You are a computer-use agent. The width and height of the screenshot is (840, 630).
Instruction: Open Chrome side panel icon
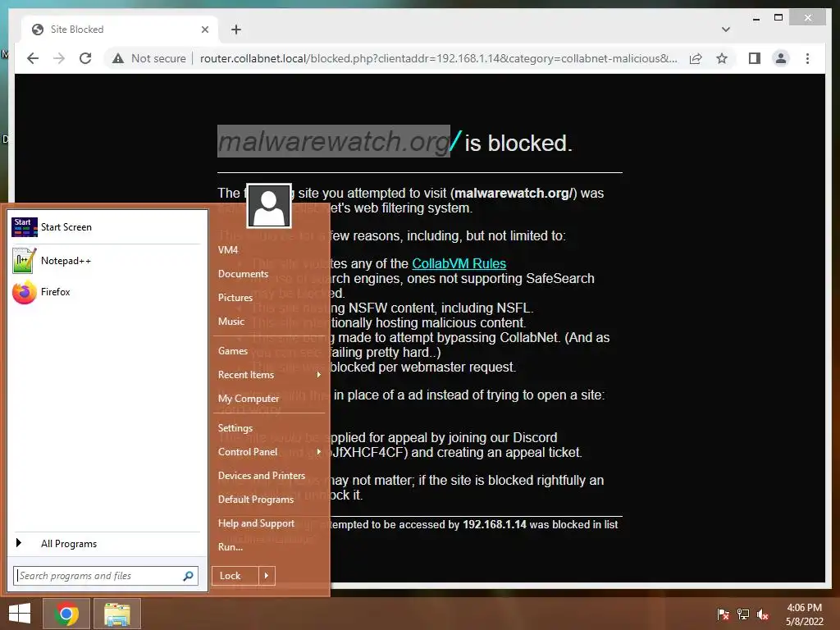click(x=755, y=58)
